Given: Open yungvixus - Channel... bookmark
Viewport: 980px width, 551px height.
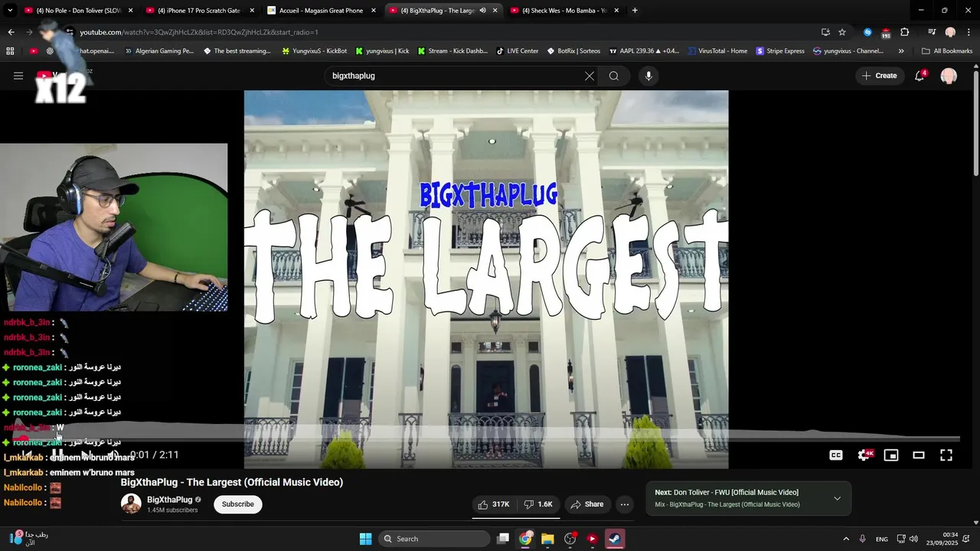Looking at the screenshot, I should click(x=848, y=51).
